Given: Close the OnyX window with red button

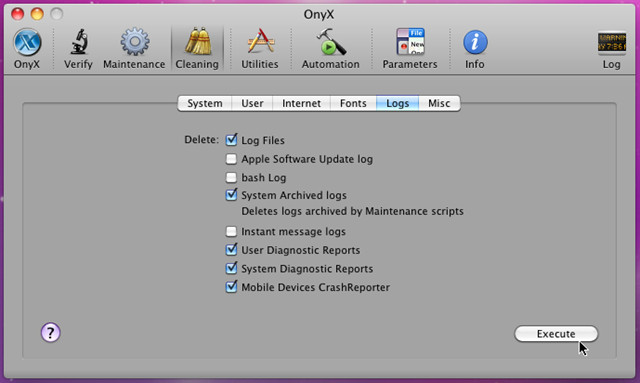Looking at the screenshot, I should pyautogui.click(x=18, y=14).
